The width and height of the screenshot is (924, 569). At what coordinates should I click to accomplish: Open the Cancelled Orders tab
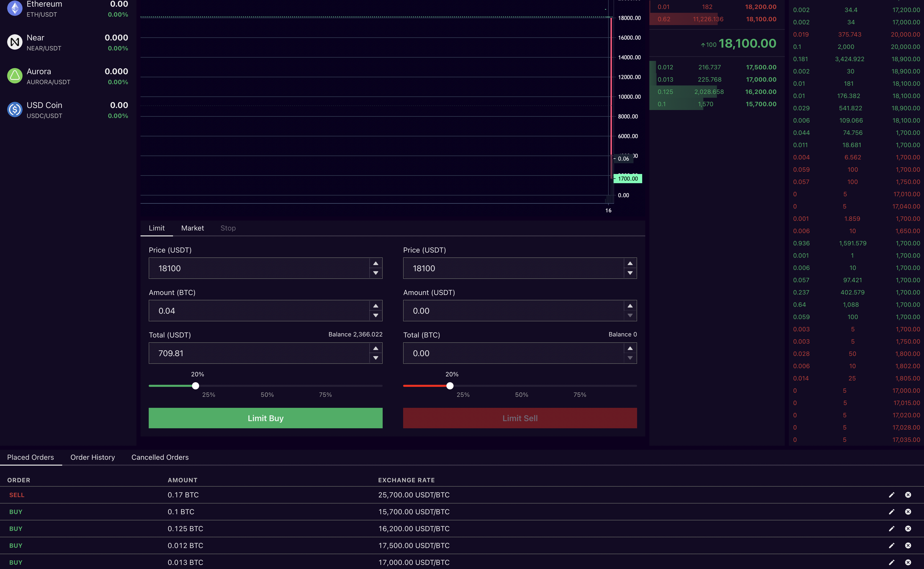pos(160,457)
